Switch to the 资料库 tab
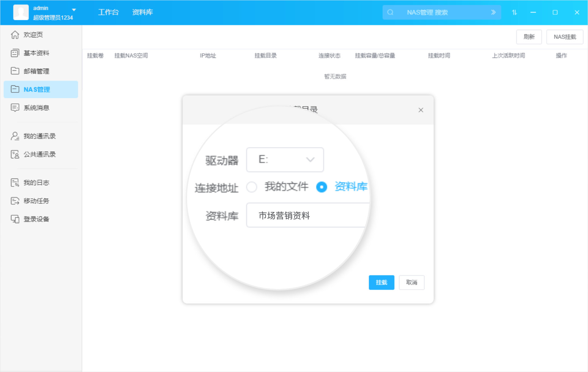The width and height of the screenshot is (588, 372). pos(142,12)
